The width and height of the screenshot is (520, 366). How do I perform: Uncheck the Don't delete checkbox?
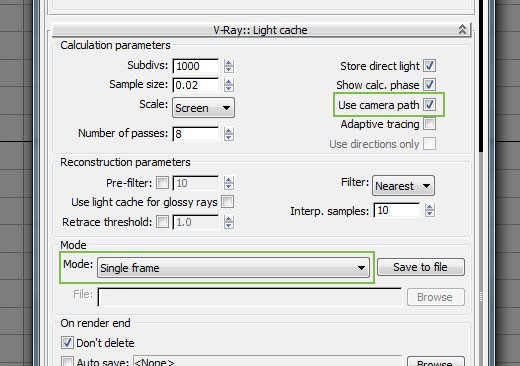pos(67,343)
